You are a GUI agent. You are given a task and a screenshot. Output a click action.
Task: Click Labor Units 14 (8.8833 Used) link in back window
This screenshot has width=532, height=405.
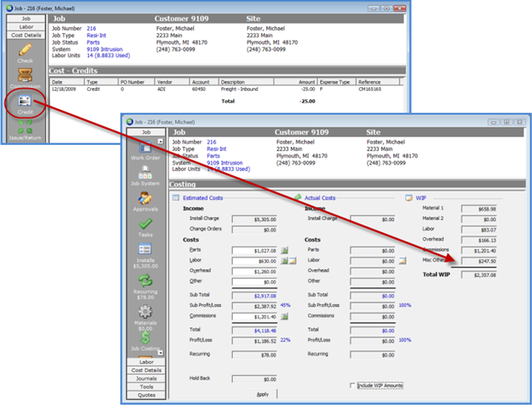108,55
